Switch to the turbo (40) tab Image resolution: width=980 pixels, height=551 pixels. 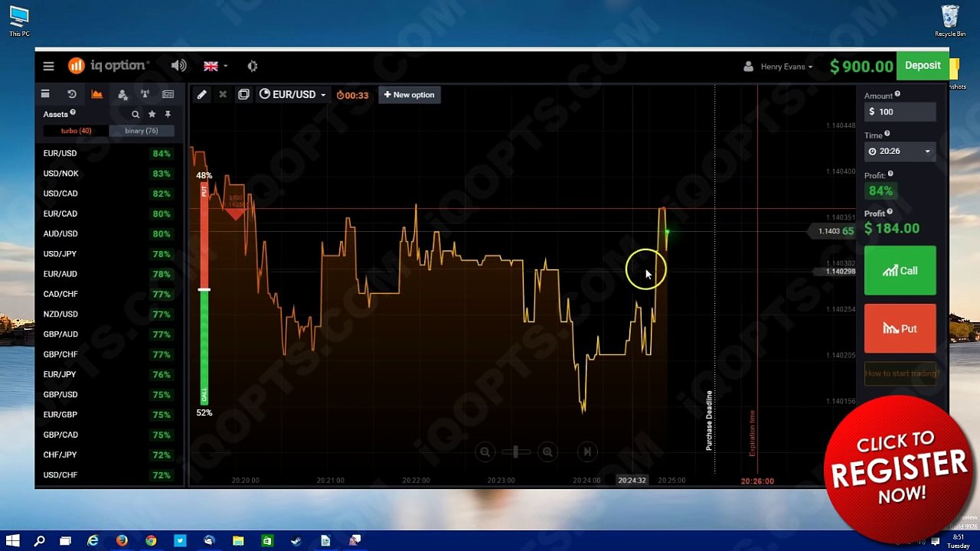point(76,131)
